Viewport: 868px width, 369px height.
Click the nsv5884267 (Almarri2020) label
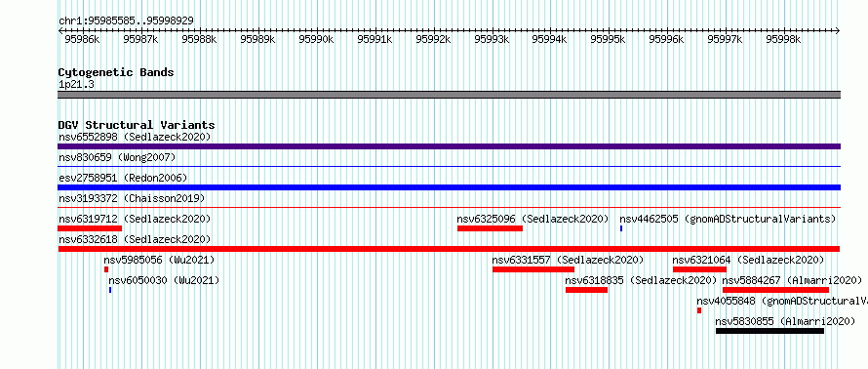(792, 280)
